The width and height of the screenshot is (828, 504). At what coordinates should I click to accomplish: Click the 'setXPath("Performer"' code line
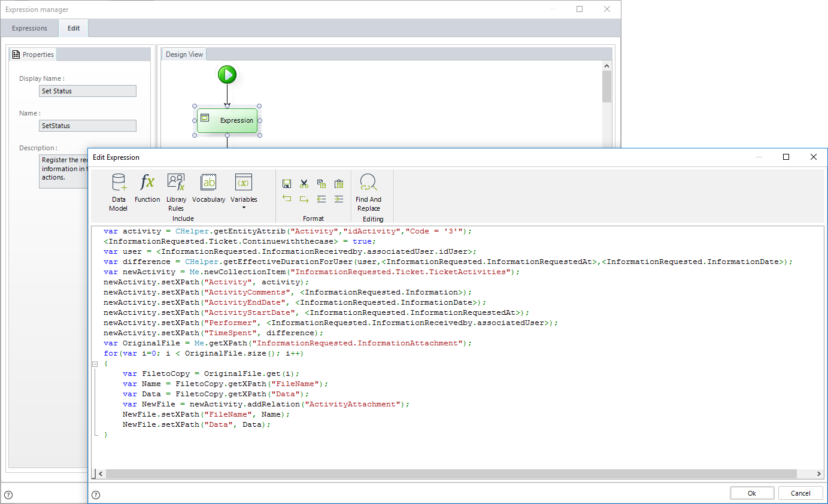click(x=330, y=323)
